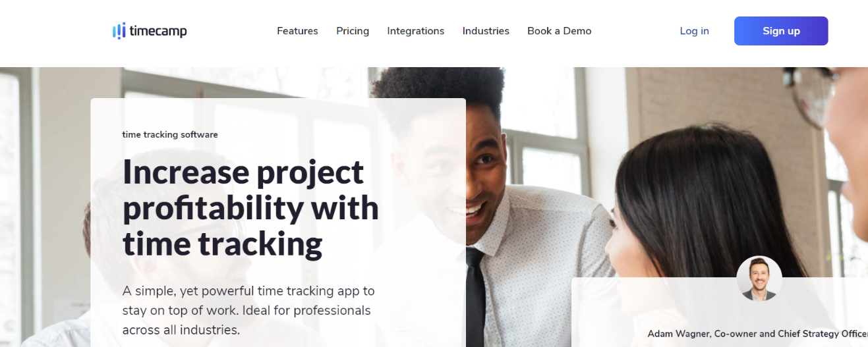Click the TimeCamp bars logo icon
Screen dimensions: 868x347
[x=119, y=31]
